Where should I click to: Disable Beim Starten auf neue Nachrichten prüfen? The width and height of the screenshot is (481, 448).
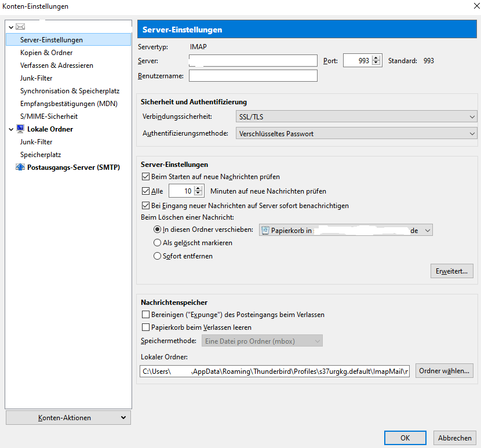coord(145,177)
